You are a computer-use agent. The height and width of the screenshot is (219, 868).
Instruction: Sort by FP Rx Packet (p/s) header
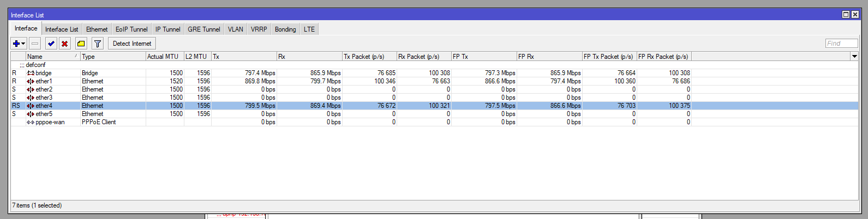[664, 56]
